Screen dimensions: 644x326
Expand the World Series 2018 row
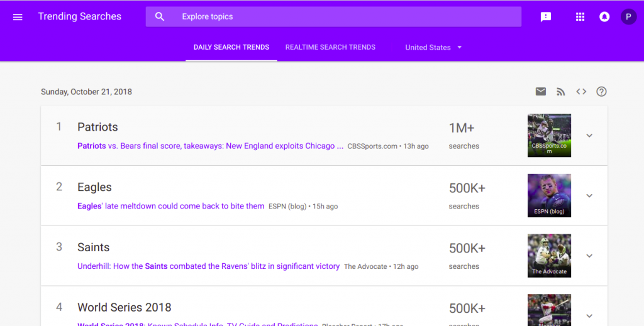point(589,316)
